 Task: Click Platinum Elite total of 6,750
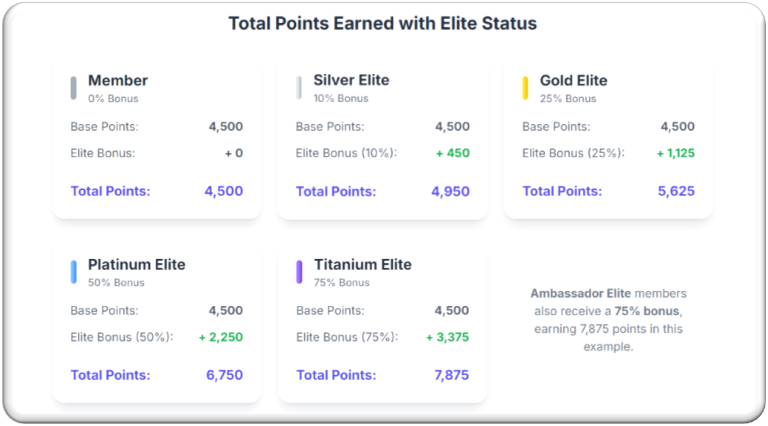(223, 375)
